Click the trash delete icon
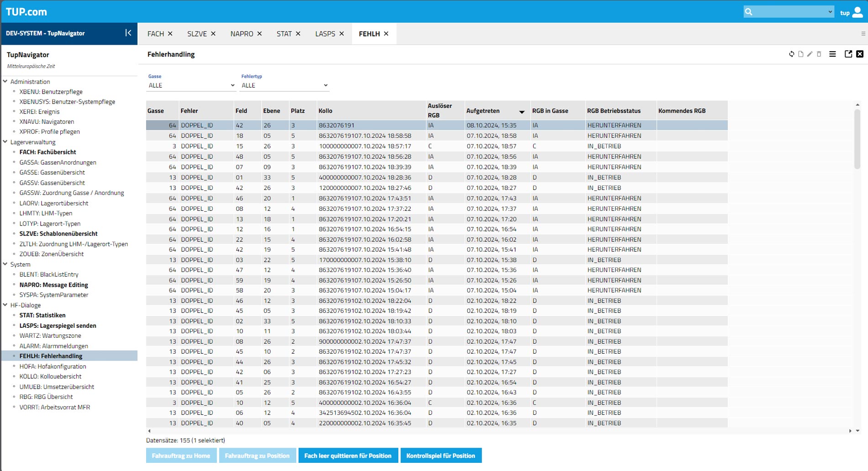The height and width of the screenshot is (471, 868). click(819, 54)
